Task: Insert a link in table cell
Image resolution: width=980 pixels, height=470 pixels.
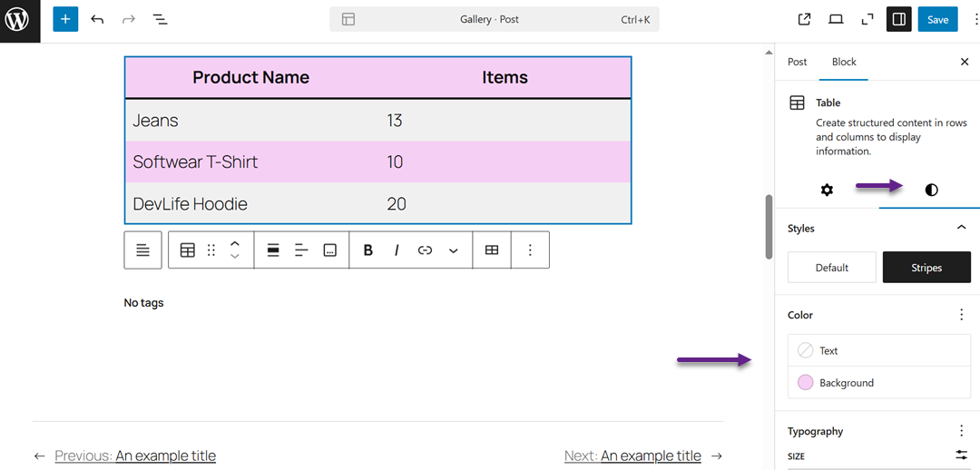Action: point(425,250)
